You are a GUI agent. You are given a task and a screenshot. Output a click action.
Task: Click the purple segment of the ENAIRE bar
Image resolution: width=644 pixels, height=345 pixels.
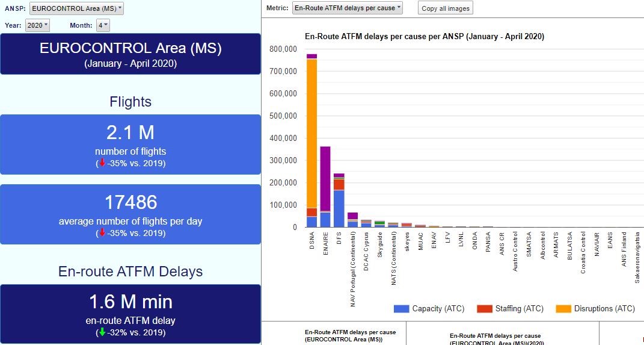[325, 178]
